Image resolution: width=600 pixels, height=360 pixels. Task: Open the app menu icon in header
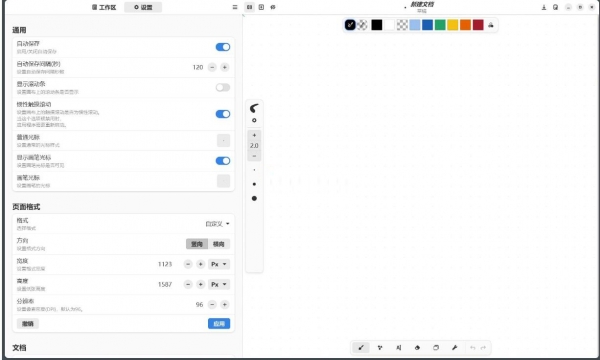click(x=556, y=7)
